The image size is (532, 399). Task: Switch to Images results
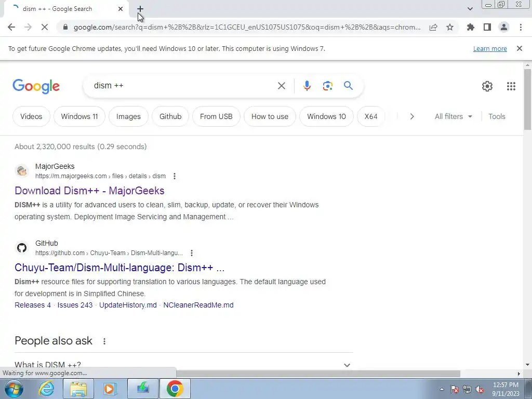[128, 116]
